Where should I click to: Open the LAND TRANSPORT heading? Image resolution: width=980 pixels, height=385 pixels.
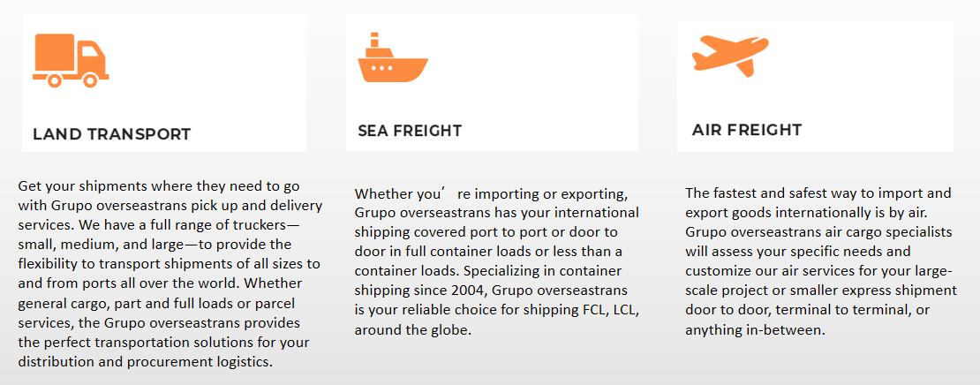coord(112,134)
